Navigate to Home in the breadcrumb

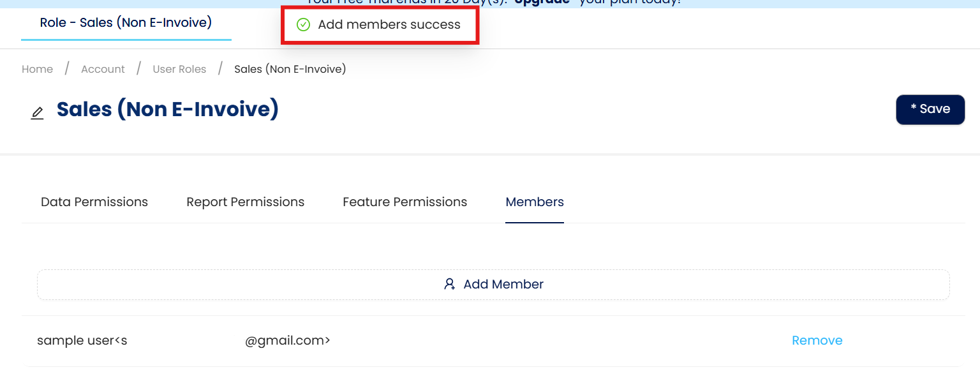(x=37, y=69)
